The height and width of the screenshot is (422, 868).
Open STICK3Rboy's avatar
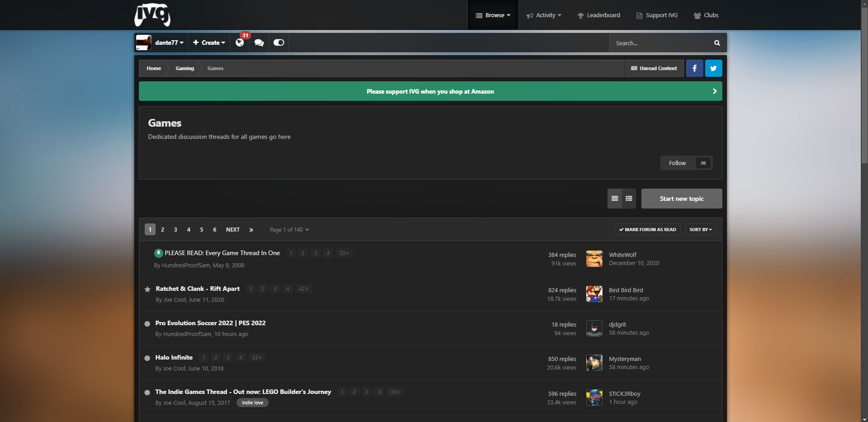point(594,398)
